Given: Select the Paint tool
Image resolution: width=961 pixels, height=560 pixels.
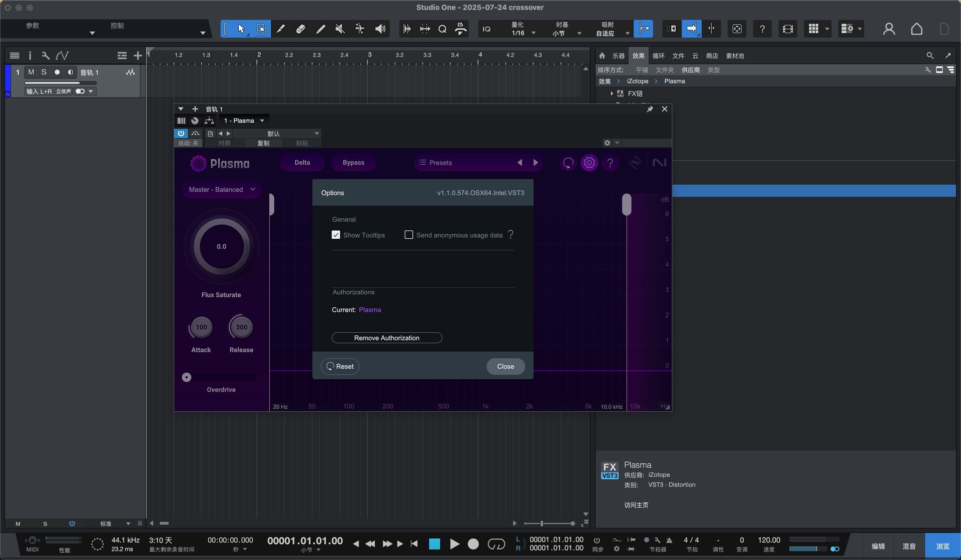Looking at the screenshot, I should click(320, 29).
